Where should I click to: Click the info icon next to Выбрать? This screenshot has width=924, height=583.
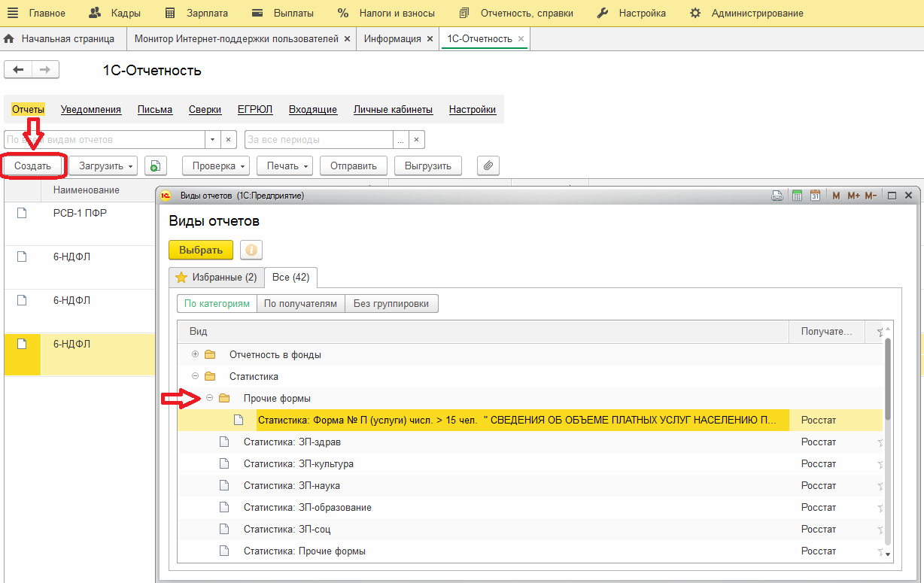click(251, 250)
